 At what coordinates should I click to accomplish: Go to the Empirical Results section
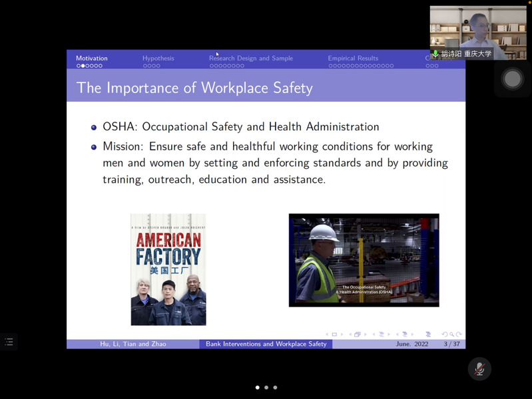(353, 59)
